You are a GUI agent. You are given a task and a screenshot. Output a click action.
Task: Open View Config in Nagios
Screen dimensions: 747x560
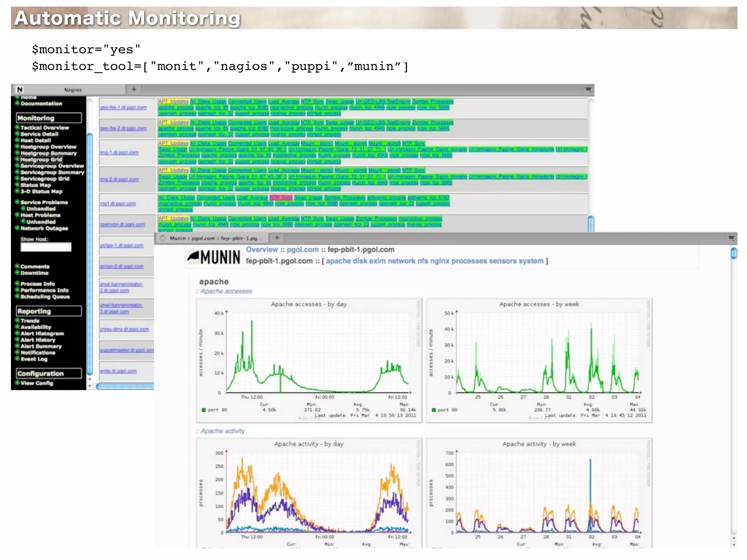pos(37,383)
